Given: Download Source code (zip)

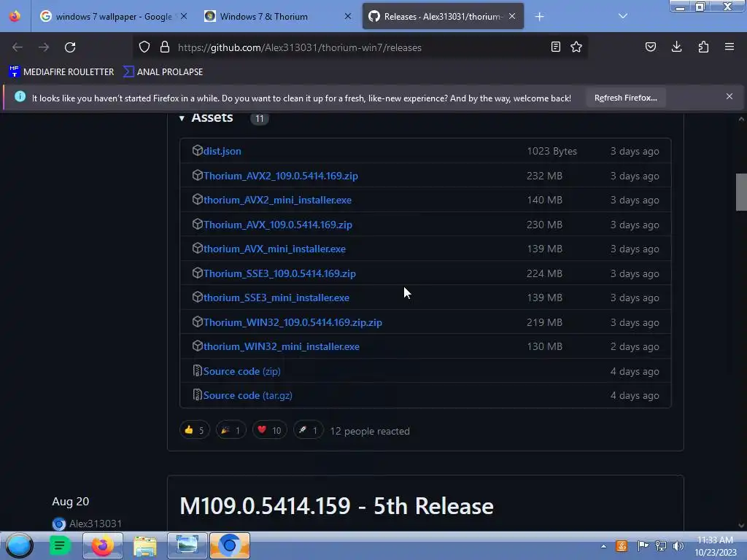Looking at the screenshot, I should coord(241,371).
